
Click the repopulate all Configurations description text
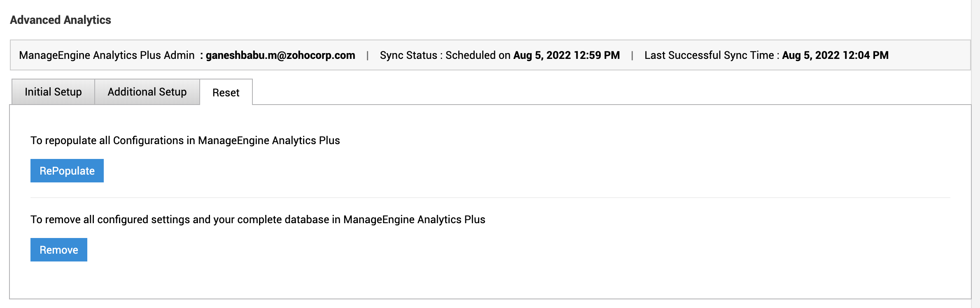pos(185,140)
